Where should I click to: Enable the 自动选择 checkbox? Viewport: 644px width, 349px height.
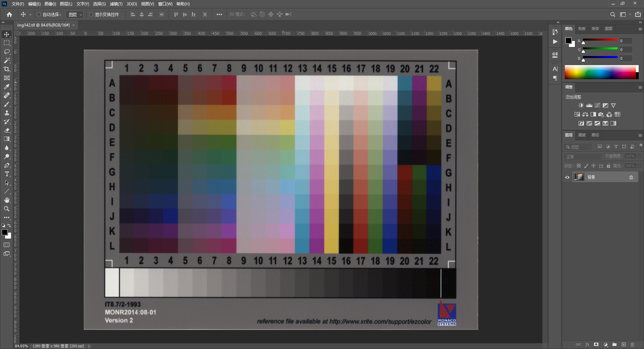point(39,14)
